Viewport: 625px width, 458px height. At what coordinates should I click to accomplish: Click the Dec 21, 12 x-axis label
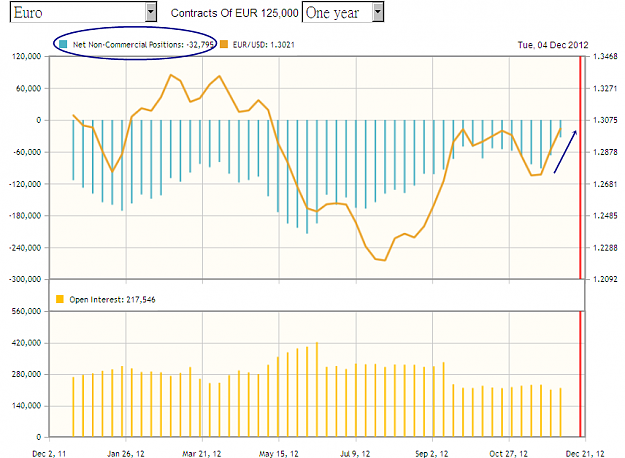point(585,454)
